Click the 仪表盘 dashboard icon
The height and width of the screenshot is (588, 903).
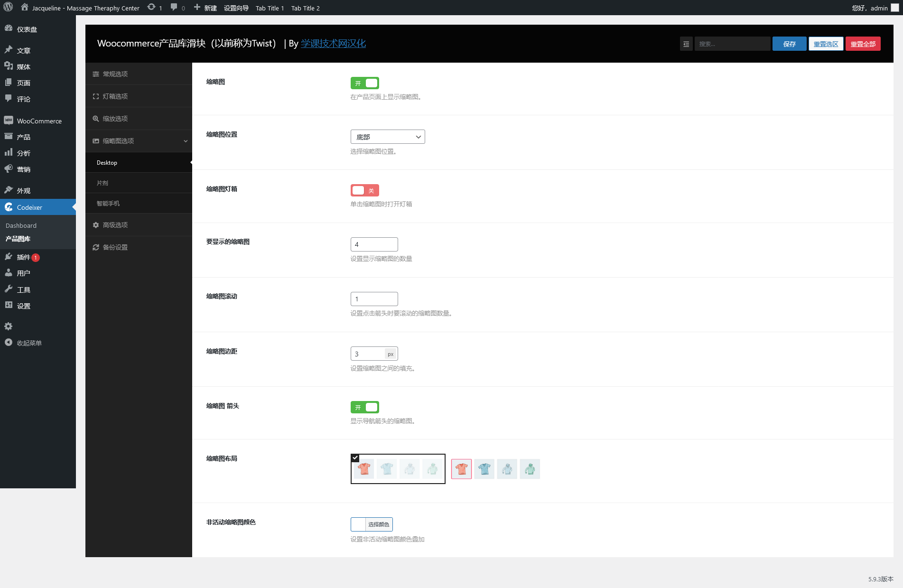click(x=9, y=28)
